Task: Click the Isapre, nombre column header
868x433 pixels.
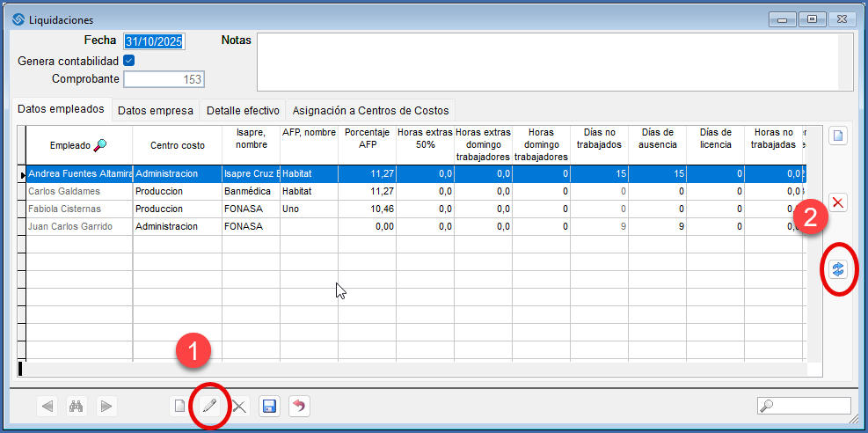Action: pyautogui.click(x=251, y=145)
